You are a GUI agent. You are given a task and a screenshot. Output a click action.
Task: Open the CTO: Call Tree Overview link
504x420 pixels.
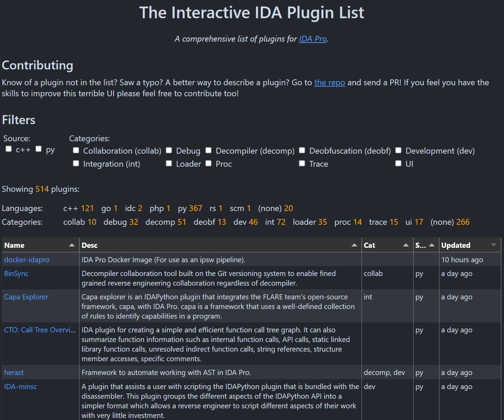point(40,330)
